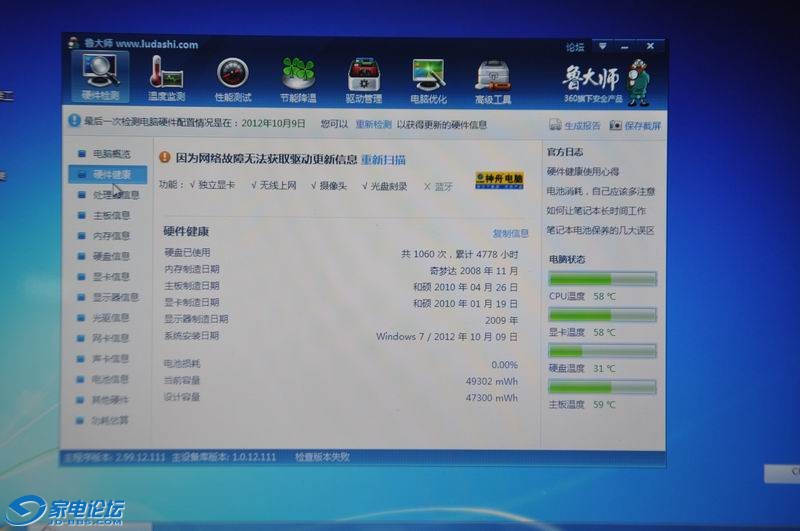Launch 性能测试 speedometer icon
Image resolution: width=800 pixels, height=531 pixels.
(232, 78)
